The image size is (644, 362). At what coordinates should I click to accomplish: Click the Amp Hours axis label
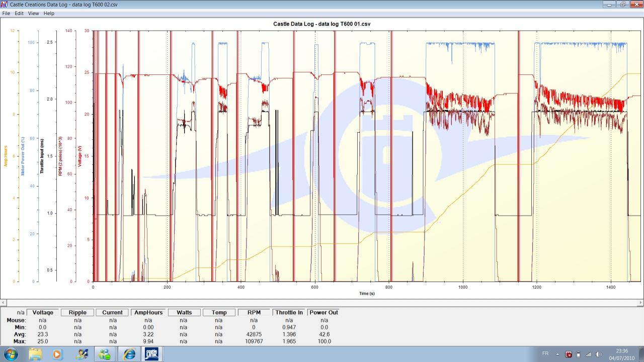[x=6, y=156]
